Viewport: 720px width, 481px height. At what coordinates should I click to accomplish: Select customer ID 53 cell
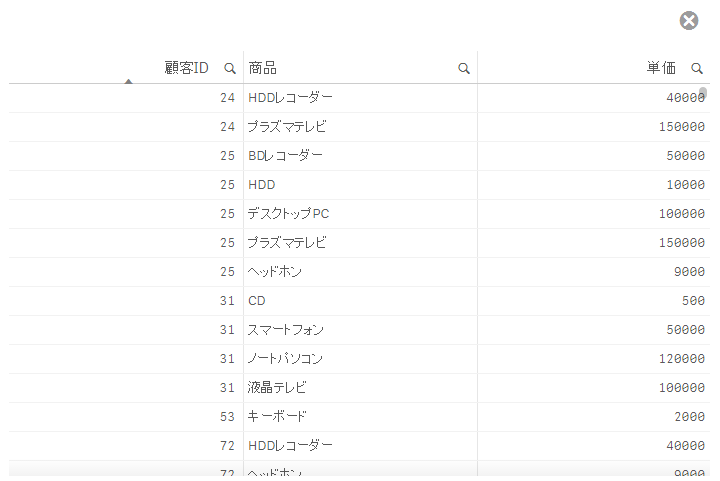point(126,417)
